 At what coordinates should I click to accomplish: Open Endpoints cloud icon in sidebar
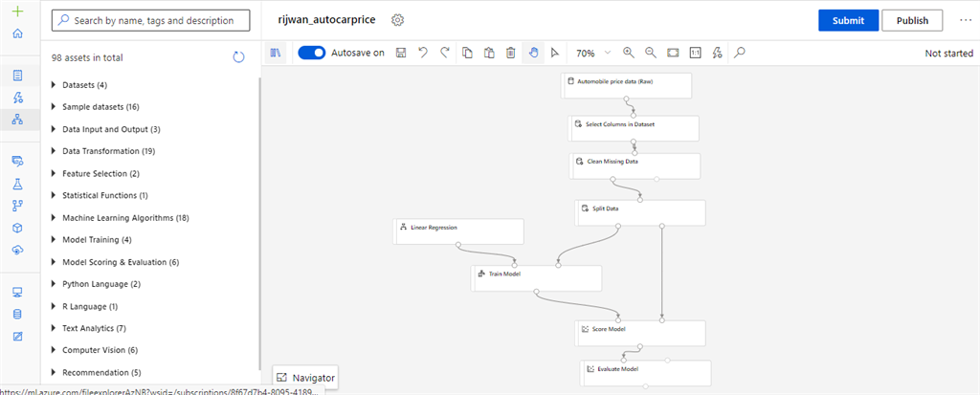tap(18, 250)
